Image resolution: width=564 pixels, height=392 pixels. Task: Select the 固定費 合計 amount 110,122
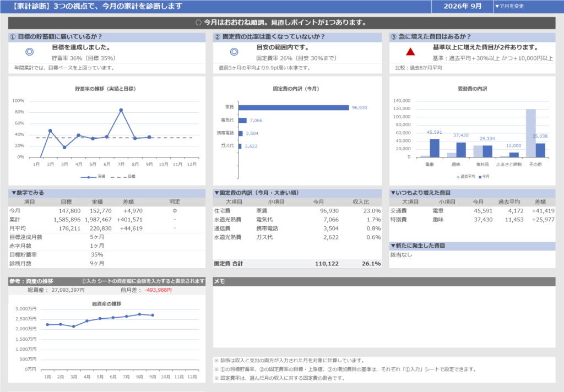pos(327,264)
